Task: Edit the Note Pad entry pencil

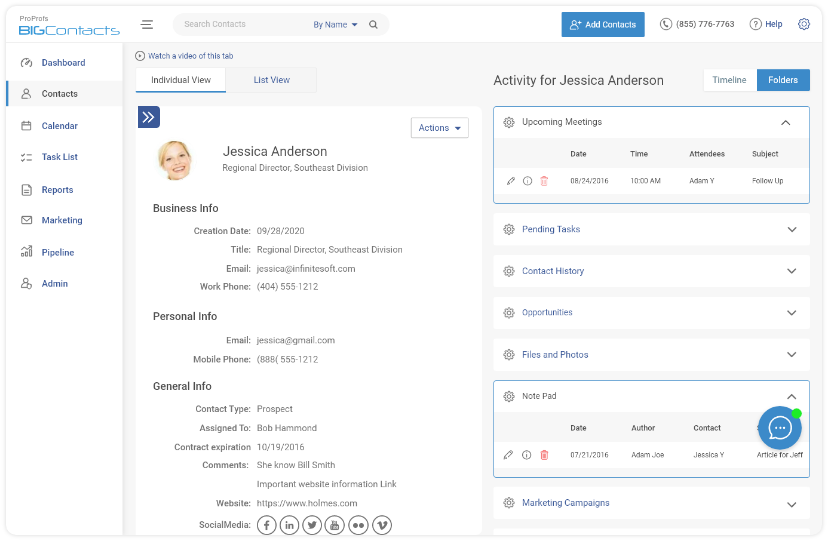Action: point(509,455)
